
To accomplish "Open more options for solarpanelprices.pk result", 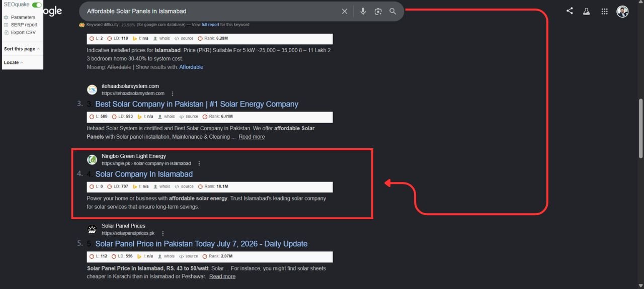I will pos(163,233).
